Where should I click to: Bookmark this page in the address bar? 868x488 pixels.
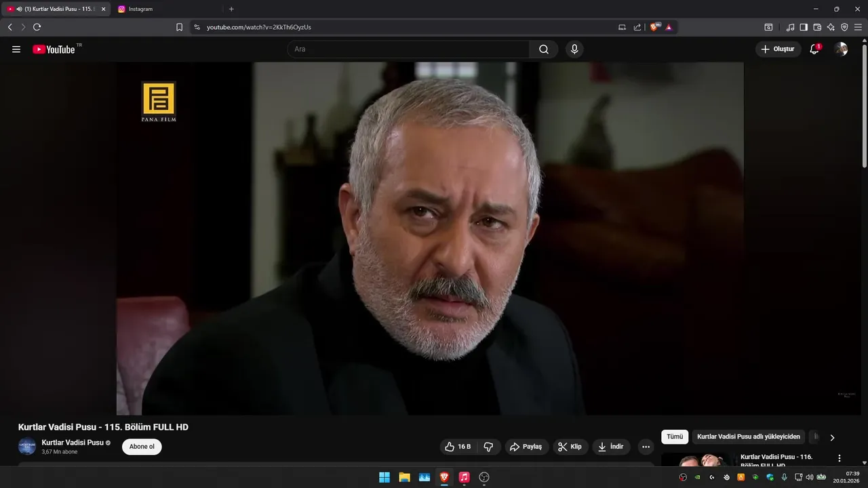[x=179, y=27]
